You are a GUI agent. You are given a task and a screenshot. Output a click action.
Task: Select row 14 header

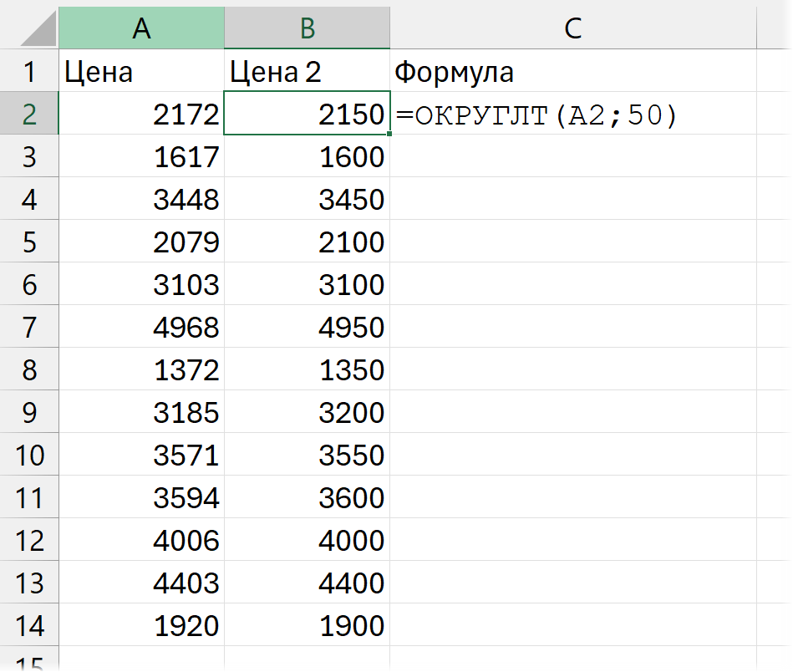click(x=29, y=625)
